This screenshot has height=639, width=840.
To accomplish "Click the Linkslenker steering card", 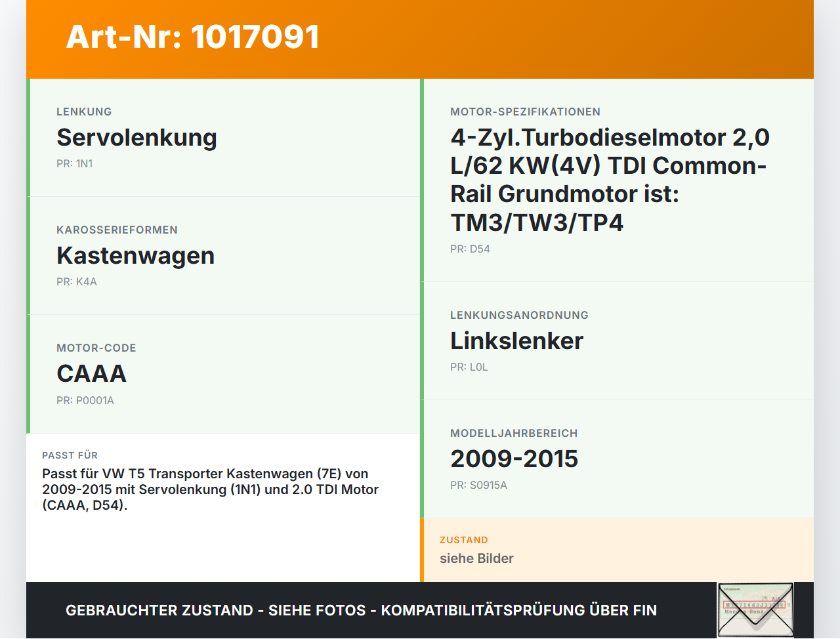I will coord(617,340).
